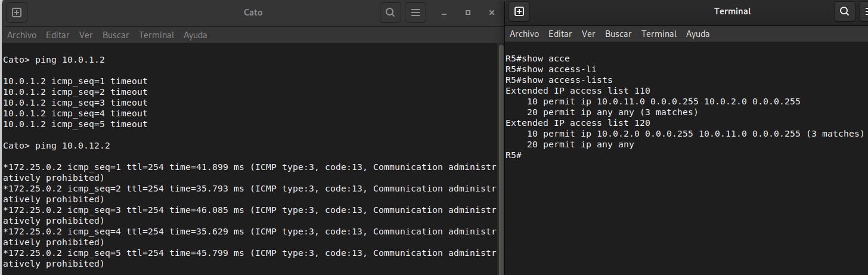The image size is (868, 275).
Task: Click the Cato window title
Action: [x=253, y=13]
